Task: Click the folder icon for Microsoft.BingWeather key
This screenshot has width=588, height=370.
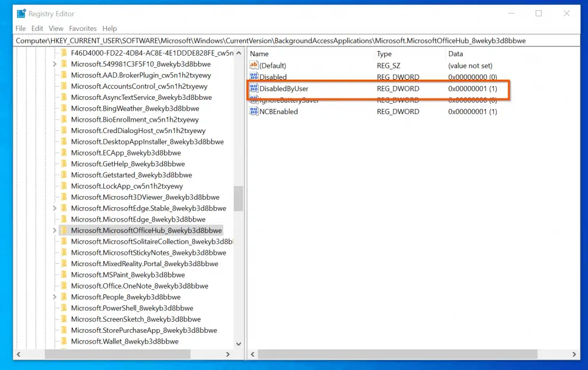Action: tap(63, 108)
